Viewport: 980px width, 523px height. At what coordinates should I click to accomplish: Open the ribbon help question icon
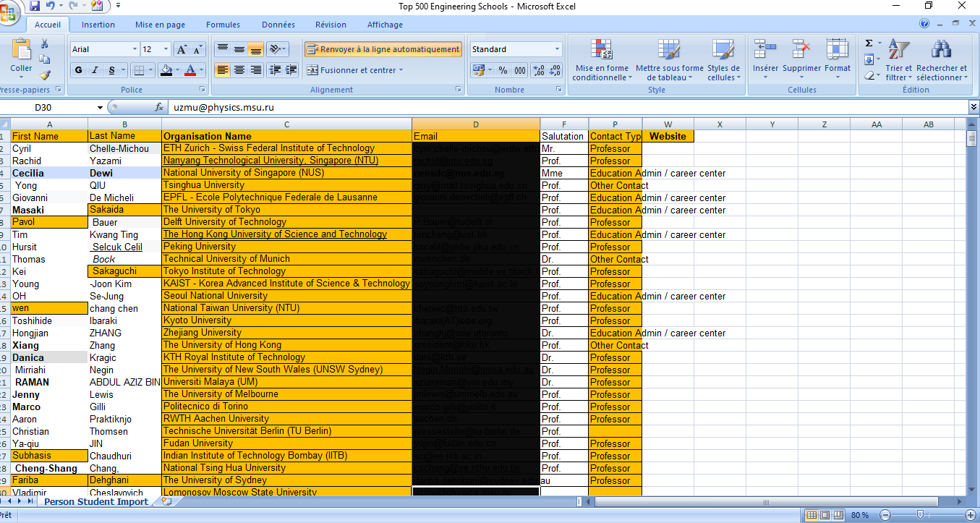click(924, 24)
